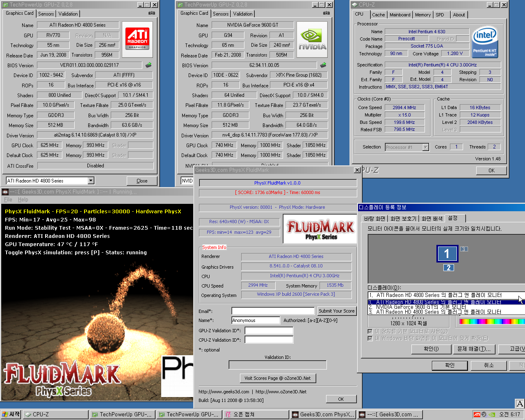The width and height of the screenshot is (525, 420).
Task: Toggle 'Windows 바탕 화면을 이 모니터에 맞게 확장' checkbox
Action: 370,338
